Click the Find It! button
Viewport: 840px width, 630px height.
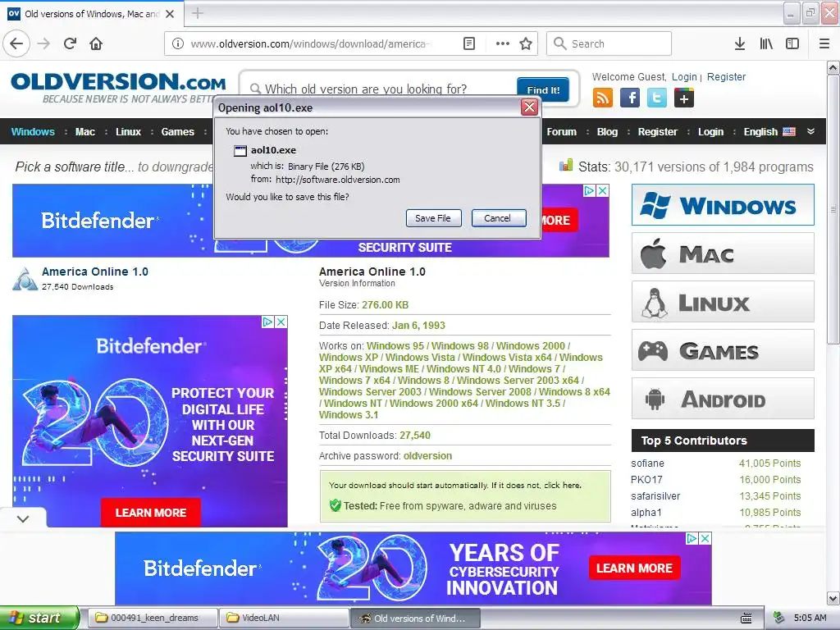[543, 89]
